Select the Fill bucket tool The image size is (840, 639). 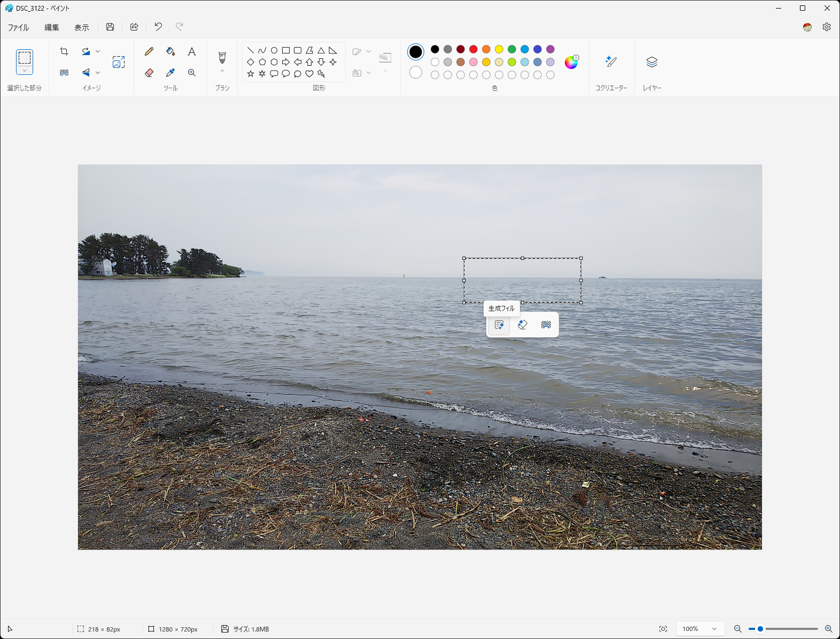click(170, 51)
